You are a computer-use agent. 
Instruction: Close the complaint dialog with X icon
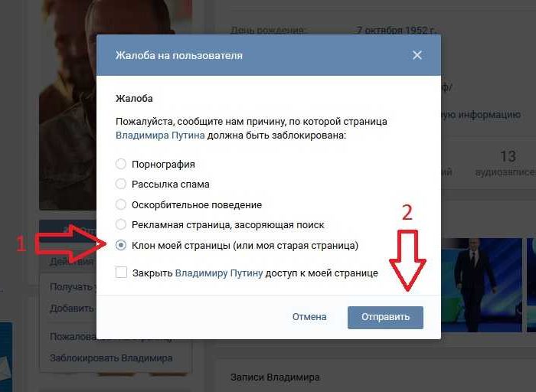coord(417,55)
